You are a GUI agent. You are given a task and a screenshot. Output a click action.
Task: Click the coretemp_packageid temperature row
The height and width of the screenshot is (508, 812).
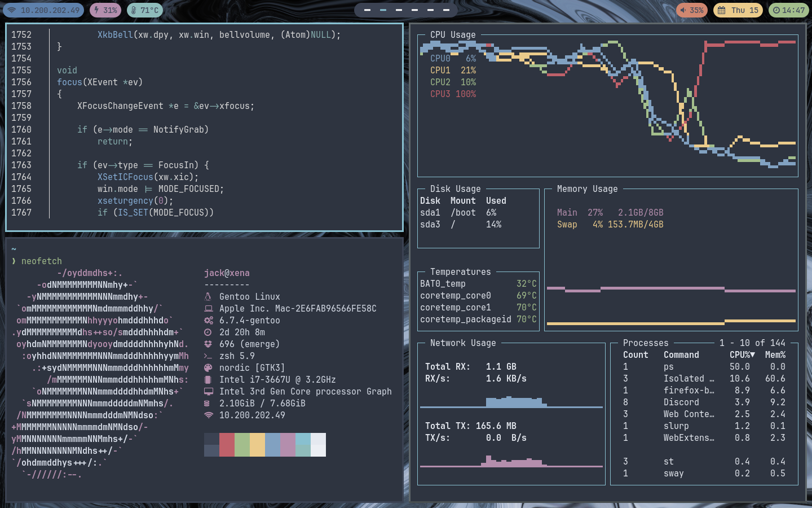click(x=478, y=319)
